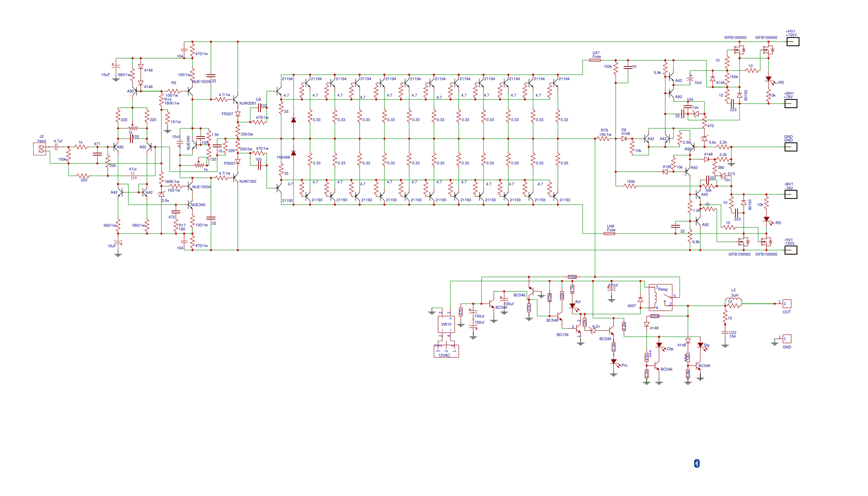This screenshot has height=496, width=868.
Task: Select the NJW3281 transistor symbol
Action: coord(235,99)
